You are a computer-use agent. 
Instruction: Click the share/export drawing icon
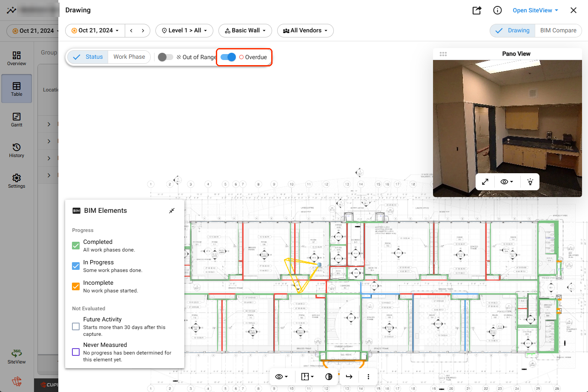[x=477, y=10]
